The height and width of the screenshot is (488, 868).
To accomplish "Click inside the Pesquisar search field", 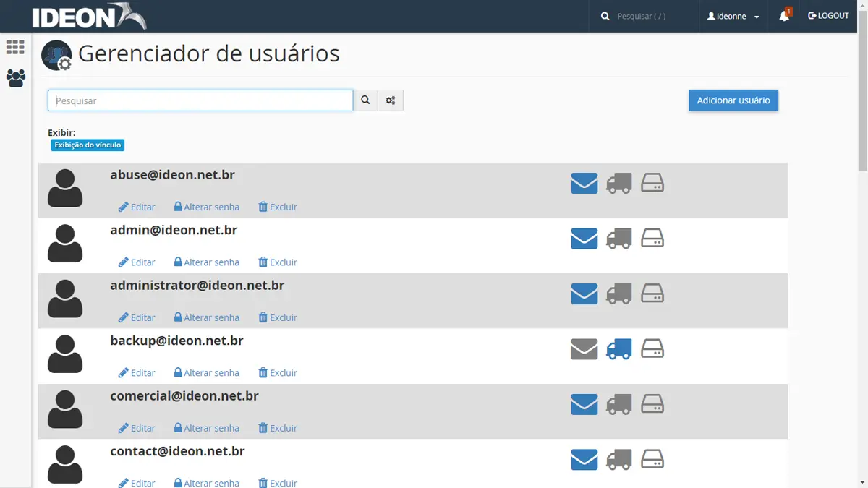I will tap(200, 100).
